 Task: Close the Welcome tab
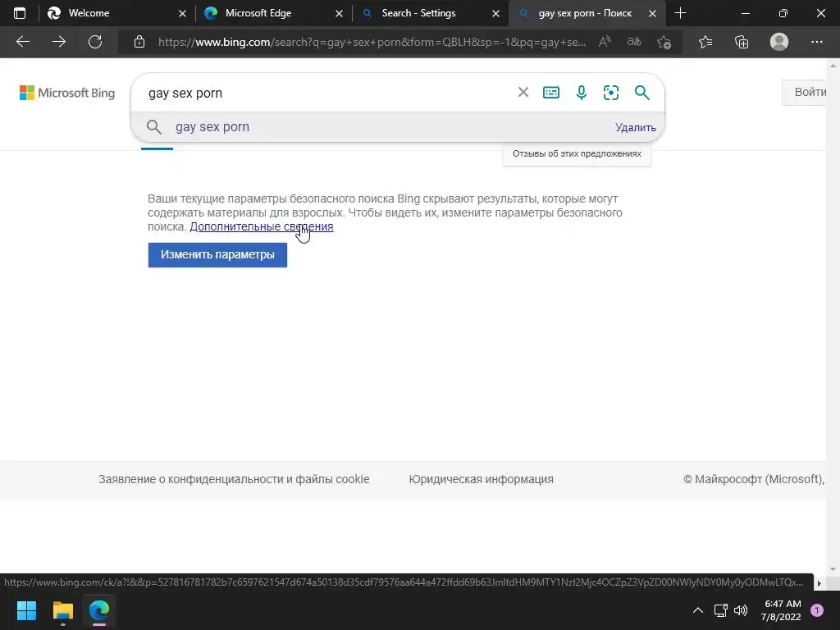[x=182, y=13]
